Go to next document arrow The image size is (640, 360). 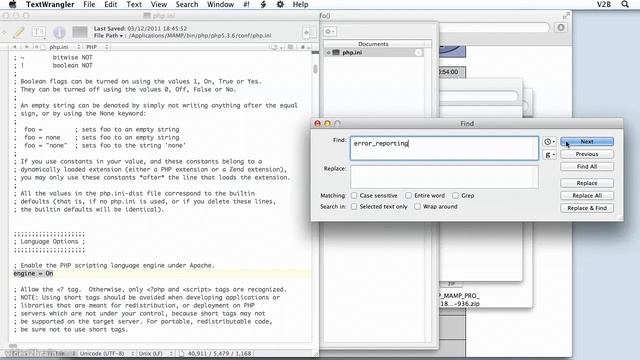[x=27, y=47]
